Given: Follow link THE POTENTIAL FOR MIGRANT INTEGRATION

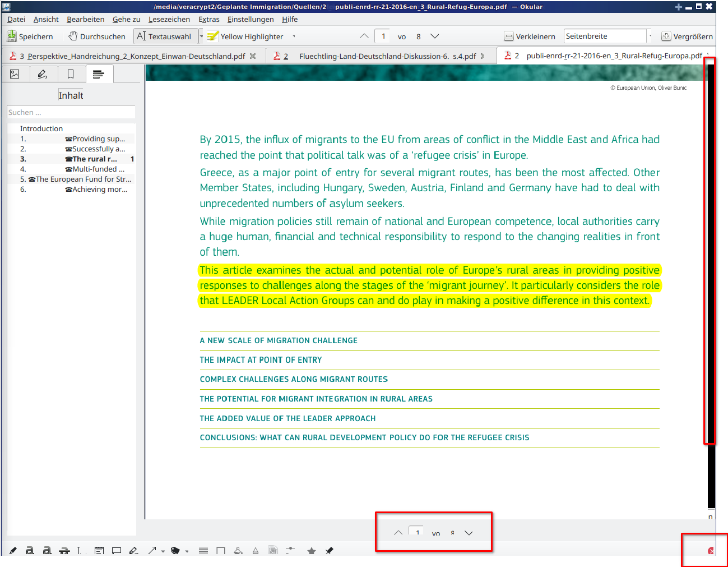Looking at the screenshot, I should [x=316, y=399].
